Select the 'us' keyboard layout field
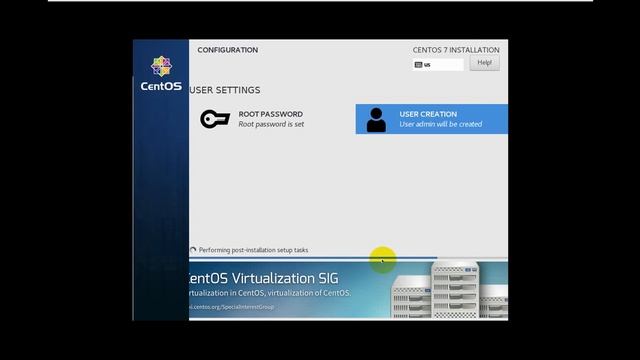Screen dimensions: 640x360 pyautogui.click(x=438, y=64)
